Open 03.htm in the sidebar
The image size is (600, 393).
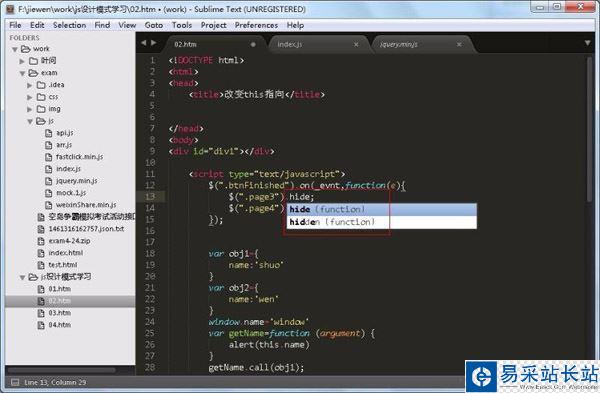pyautogui.click(x=60, y=313)
